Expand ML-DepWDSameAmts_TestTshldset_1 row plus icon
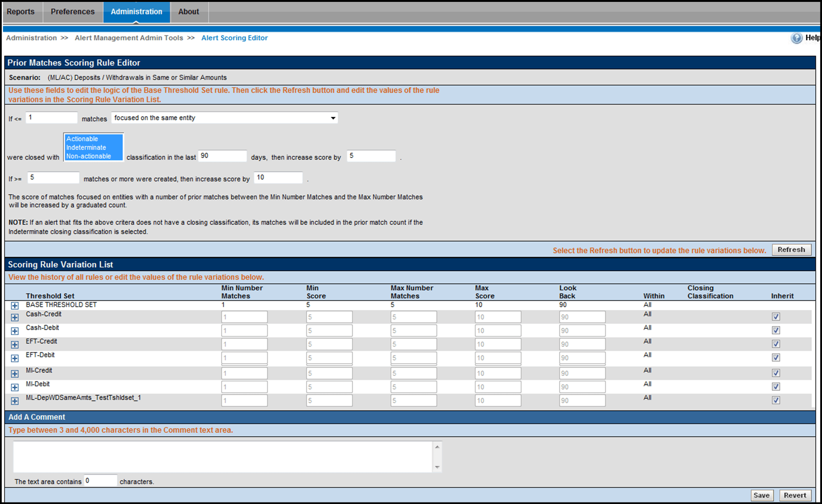The image size is (822, 504). click(x=15, y=401)
